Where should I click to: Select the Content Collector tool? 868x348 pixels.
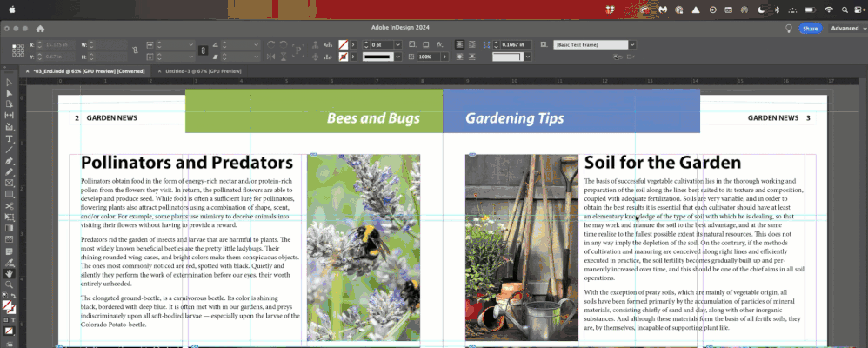click(x=9, y=127)
